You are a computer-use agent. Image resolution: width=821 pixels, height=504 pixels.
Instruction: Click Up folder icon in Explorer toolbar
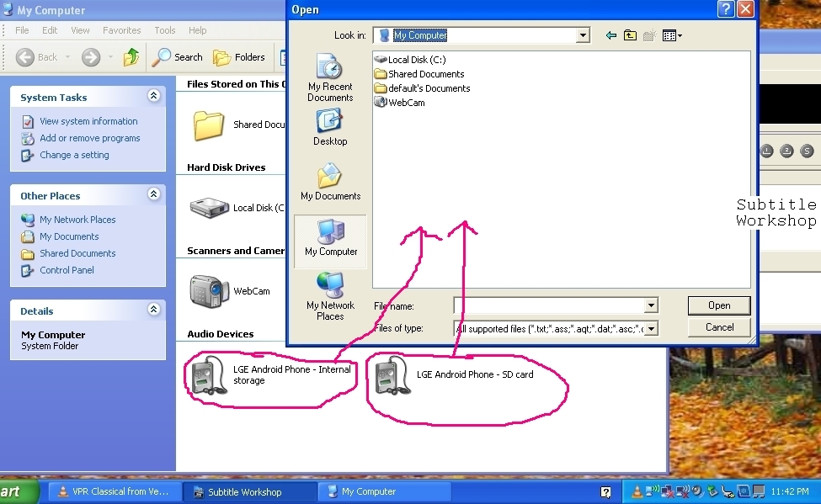[x=131, y=57]
